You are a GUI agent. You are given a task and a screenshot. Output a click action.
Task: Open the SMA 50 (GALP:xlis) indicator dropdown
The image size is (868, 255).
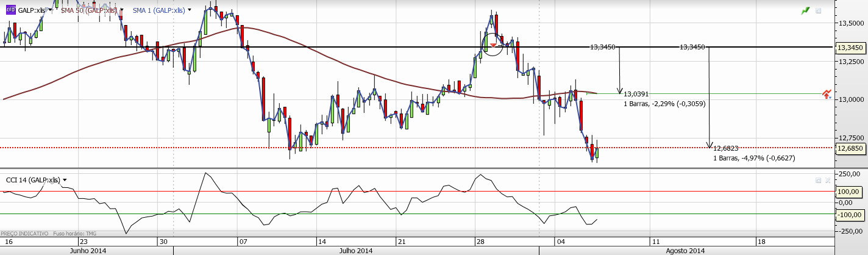(x=123, y=10)
